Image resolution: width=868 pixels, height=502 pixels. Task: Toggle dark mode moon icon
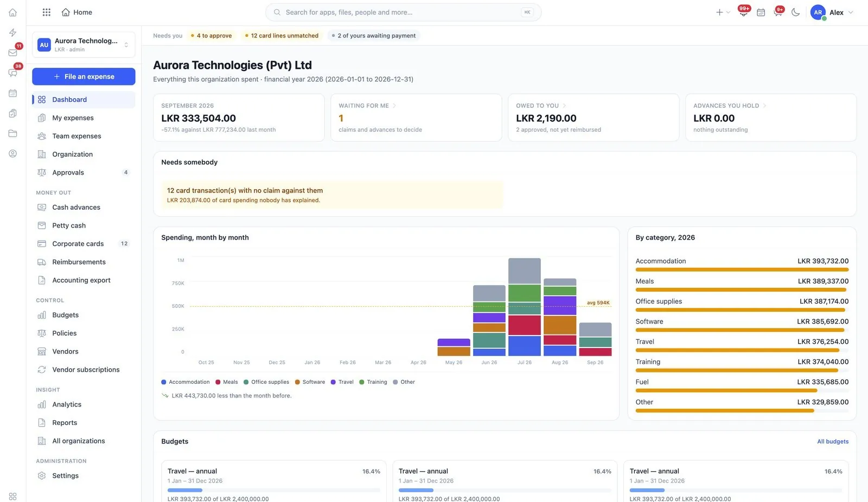point(795,12)
